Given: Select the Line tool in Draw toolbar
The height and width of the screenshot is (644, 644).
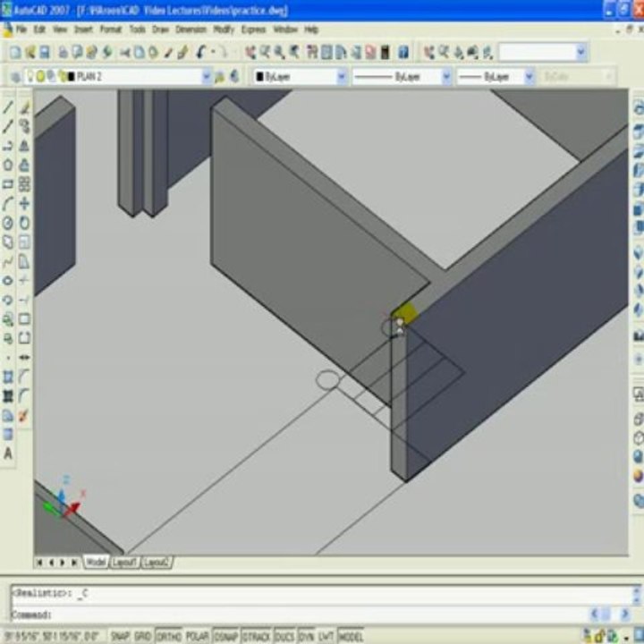Looking at the screenshot, I should coord(8,107).
